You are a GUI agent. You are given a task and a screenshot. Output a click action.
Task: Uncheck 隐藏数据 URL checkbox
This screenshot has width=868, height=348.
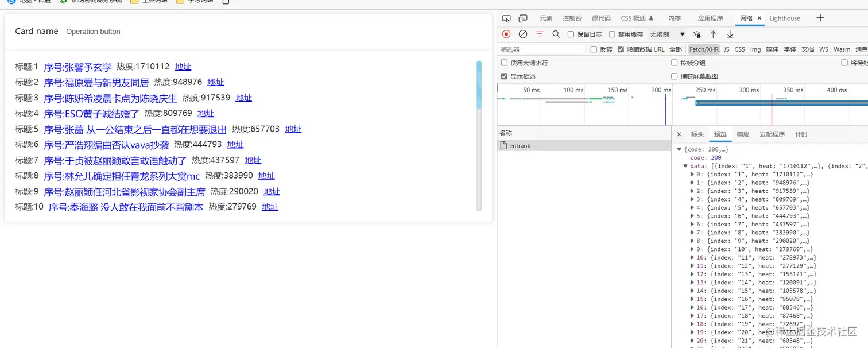(x=621, y=49)
